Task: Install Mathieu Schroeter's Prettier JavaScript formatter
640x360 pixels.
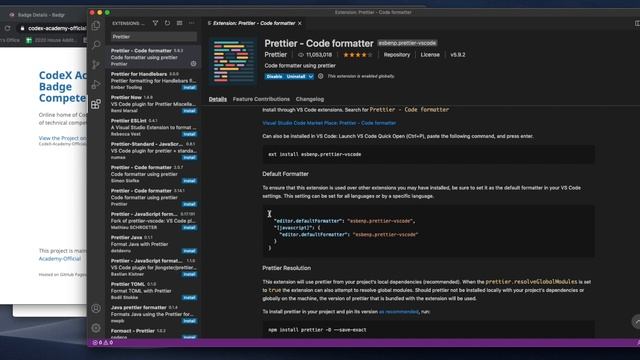Action: coord(189,227)
